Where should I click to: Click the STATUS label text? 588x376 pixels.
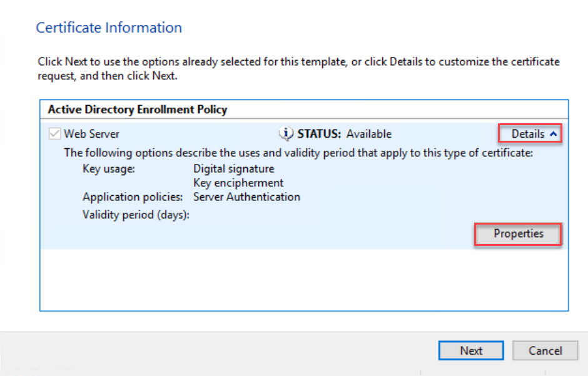pyautogui.click(x=319, y=134)
